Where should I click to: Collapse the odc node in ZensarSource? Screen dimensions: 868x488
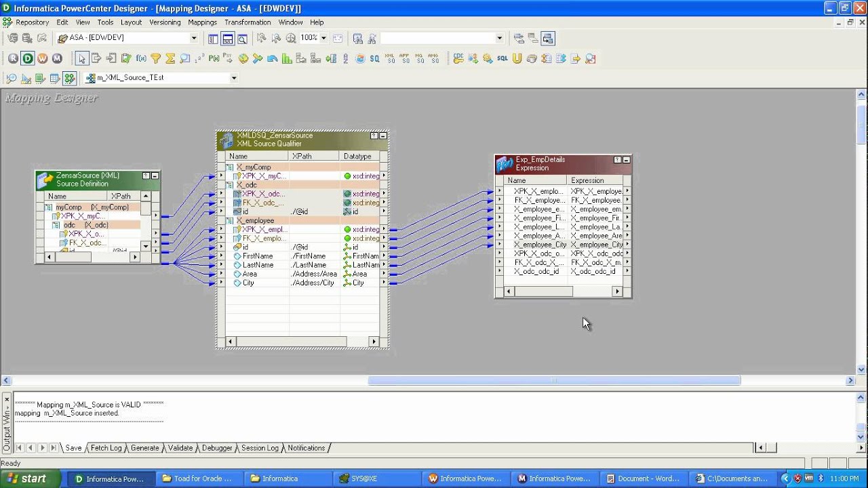(x=57, y=225)
